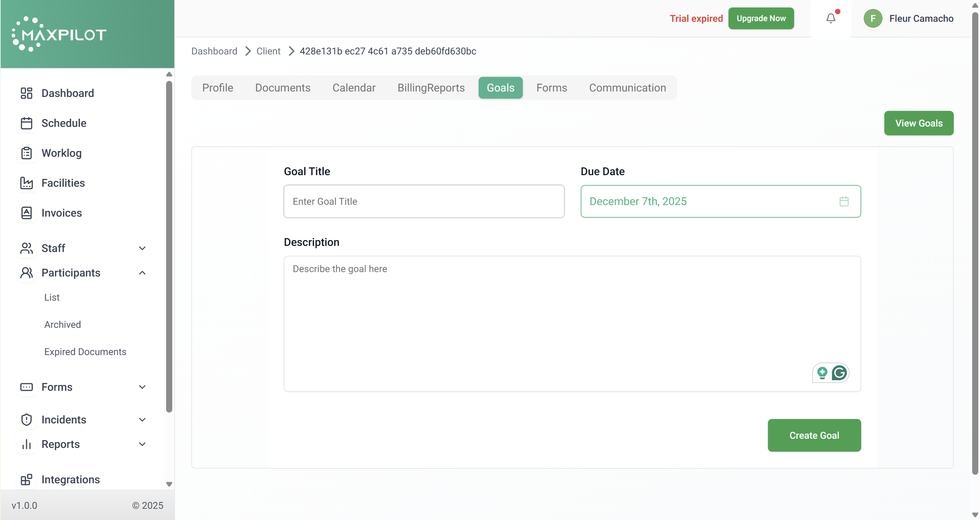Expand the Reports sidebar section
The width and height of the screenshot is (980, 520).
coord(142,444)
